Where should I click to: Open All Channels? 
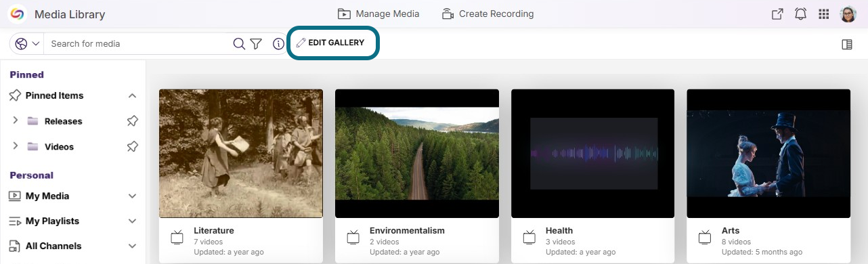pyautogui.click(x=53, y=246)
